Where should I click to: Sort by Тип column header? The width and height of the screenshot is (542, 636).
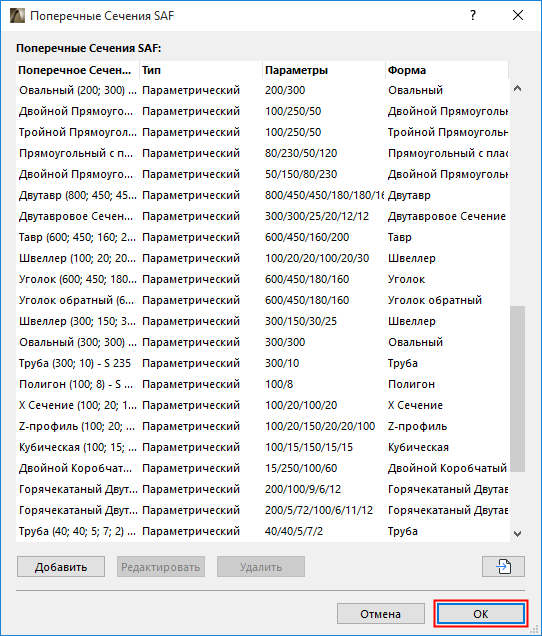pyautogui.click(x=201, y=70)
